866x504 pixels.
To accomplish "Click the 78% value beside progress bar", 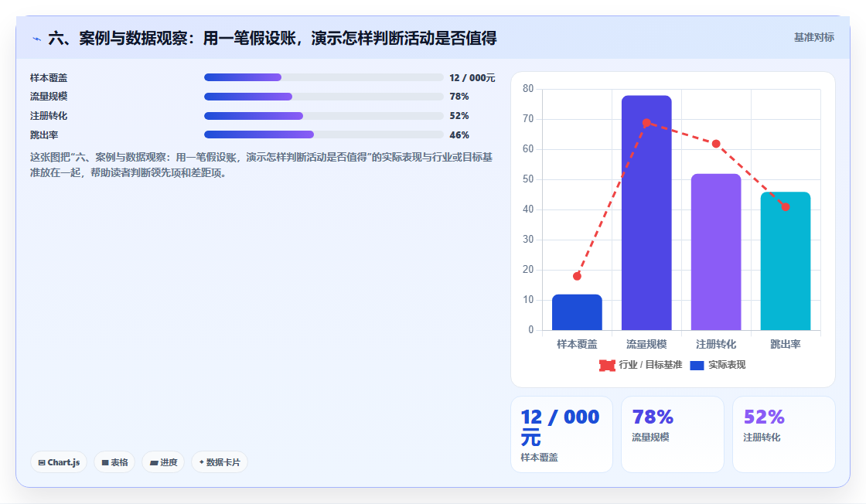I will pyautogui.click(x=459, y=97).
